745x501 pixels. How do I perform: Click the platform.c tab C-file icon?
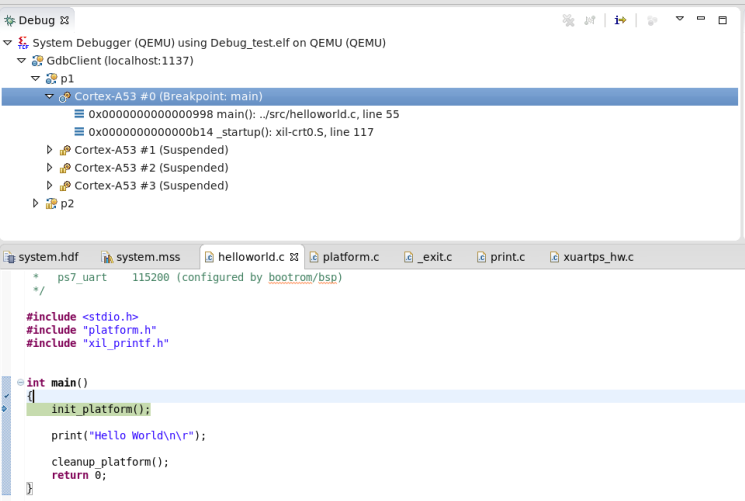pos(314,257)
